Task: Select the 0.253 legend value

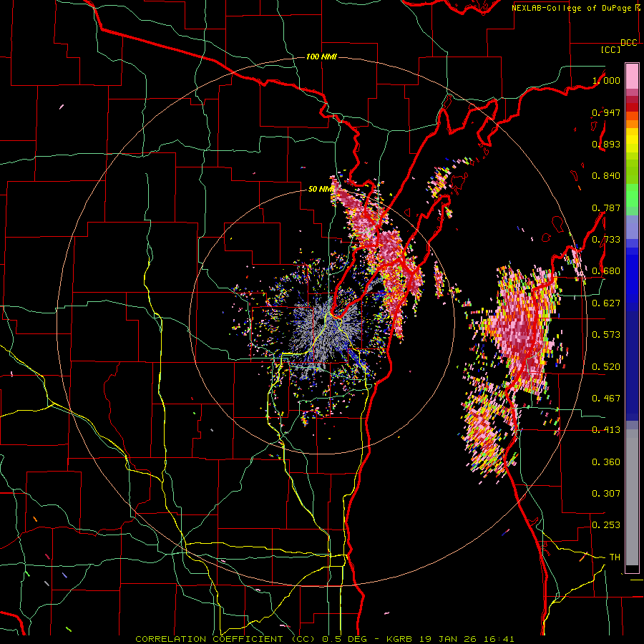Action: [x=606, y=525]
